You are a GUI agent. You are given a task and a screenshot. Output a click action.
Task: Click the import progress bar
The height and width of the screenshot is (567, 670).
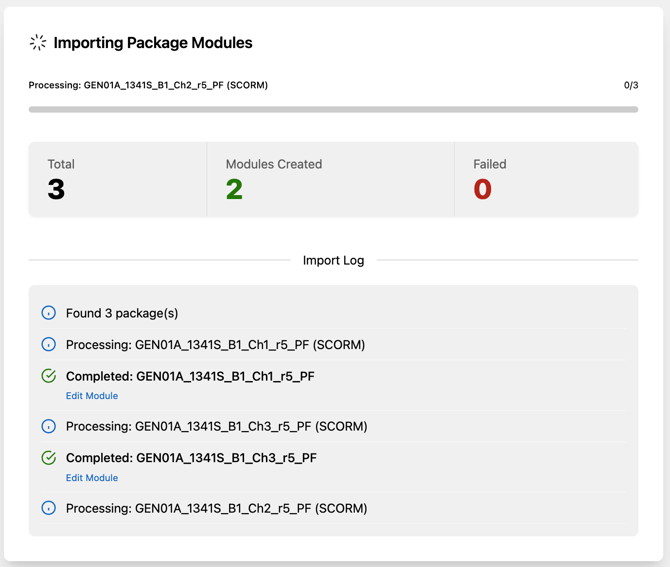333,109
